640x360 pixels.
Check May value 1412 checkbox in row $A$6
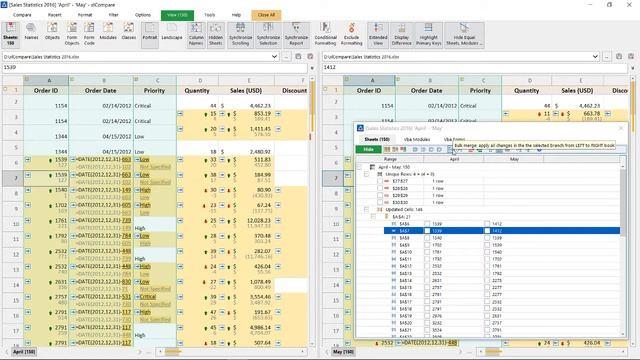(487, 224)
